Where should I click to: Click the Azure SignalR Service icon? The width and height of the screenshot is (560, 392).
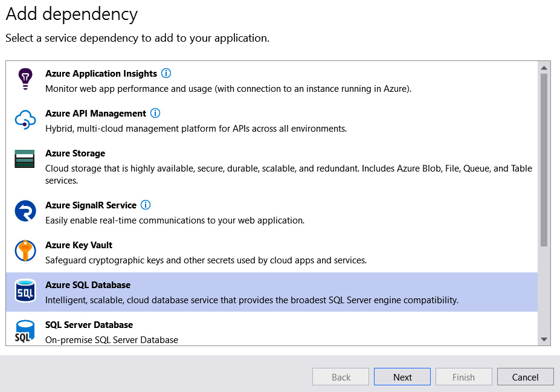[x=25, y=211]
